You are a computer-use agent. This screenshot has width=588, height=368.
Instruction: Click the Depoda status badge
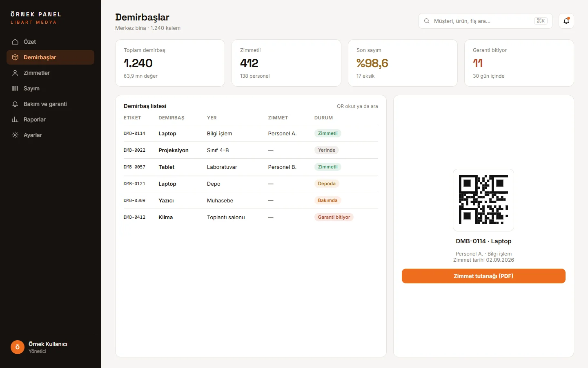tap(327, 184)
